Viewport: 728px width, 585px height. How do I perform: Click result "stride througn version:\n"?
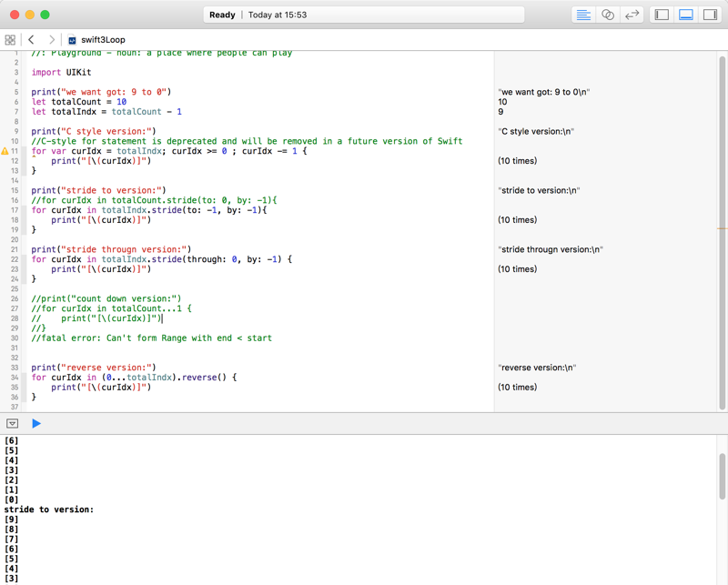pyautogui.click(x=551, y=249)
